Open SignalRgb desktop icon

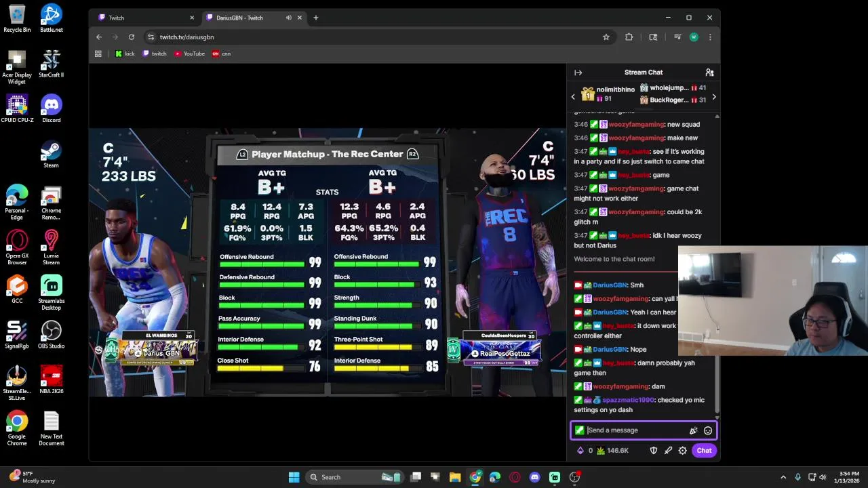point(17,335)
